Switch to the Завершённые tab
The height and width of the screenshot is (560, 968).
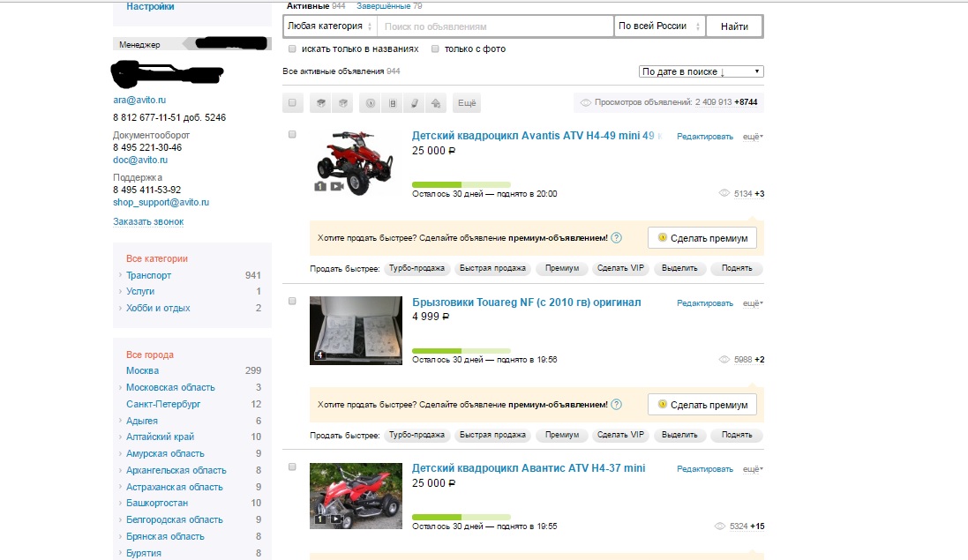pos(383,5)
